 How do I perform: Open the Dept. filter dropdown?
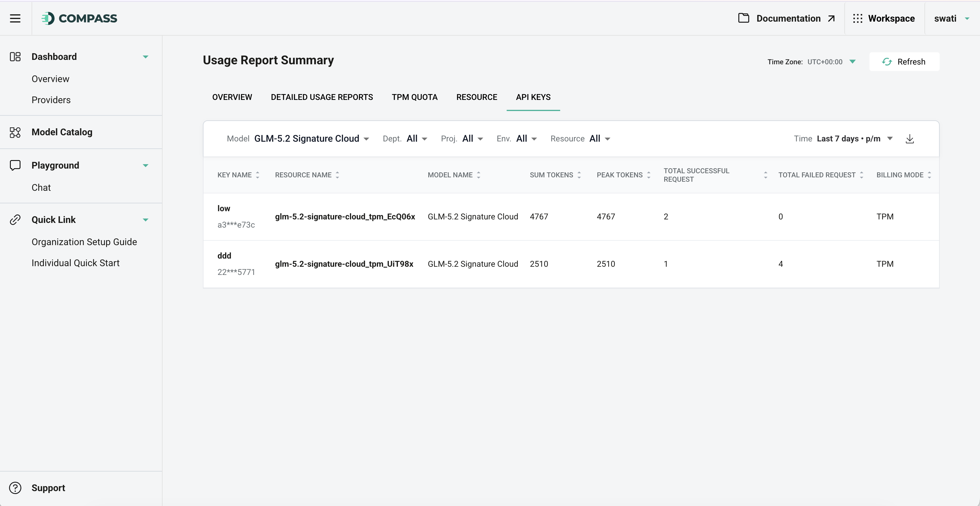tap(417, 139)
